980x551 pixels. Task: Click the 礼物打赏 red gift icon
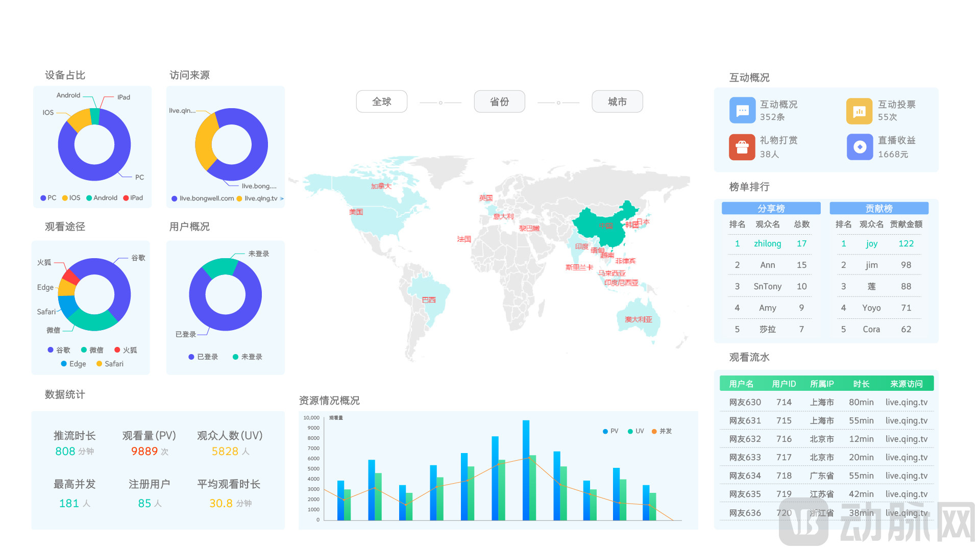coord(742,147)
